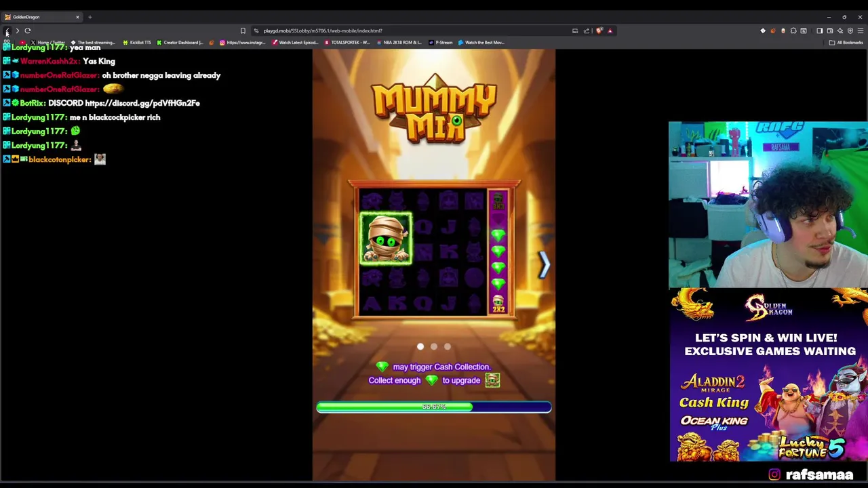Open The best streaming bookmark
Screen dimensions: 868x488
click(94, 42)
